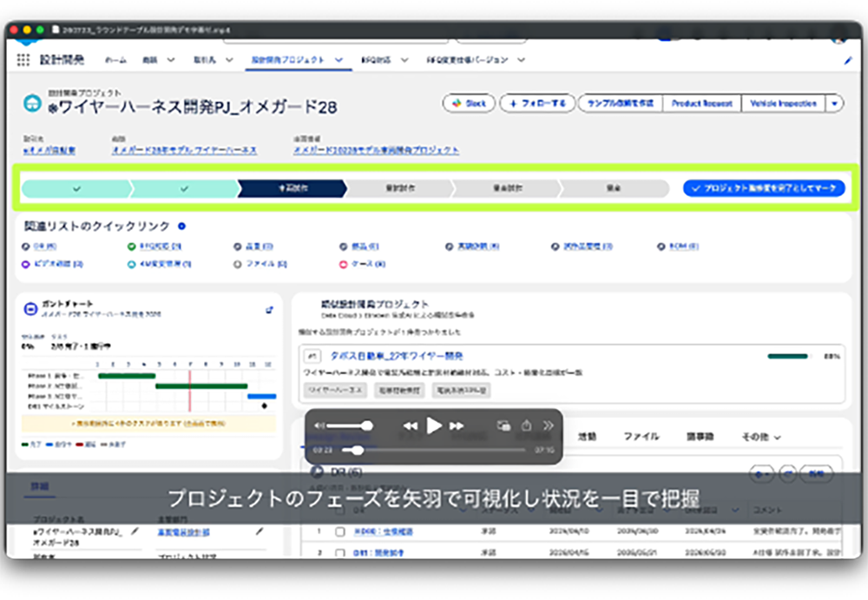Expand chevron of second navigation tab
The width and height of the screenshot is (868, 600).
coord(170,60)
